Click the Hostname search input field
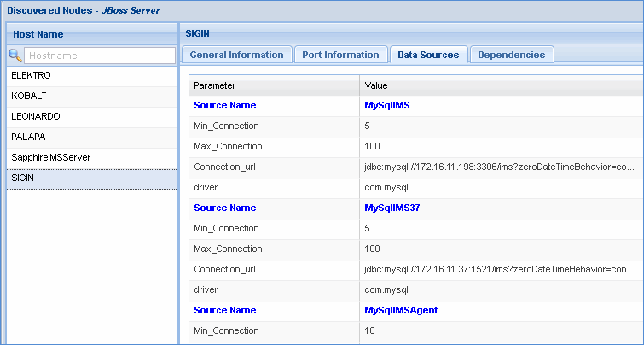 (x=99, y=56)
